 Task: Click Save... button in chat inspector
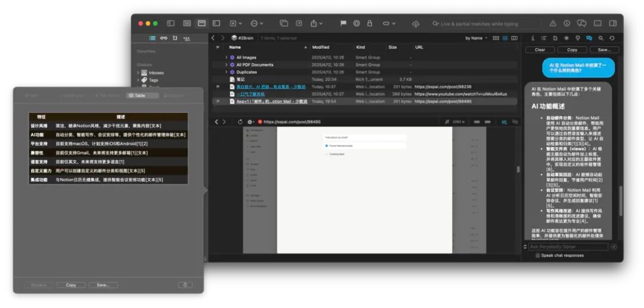coord(604,49)
